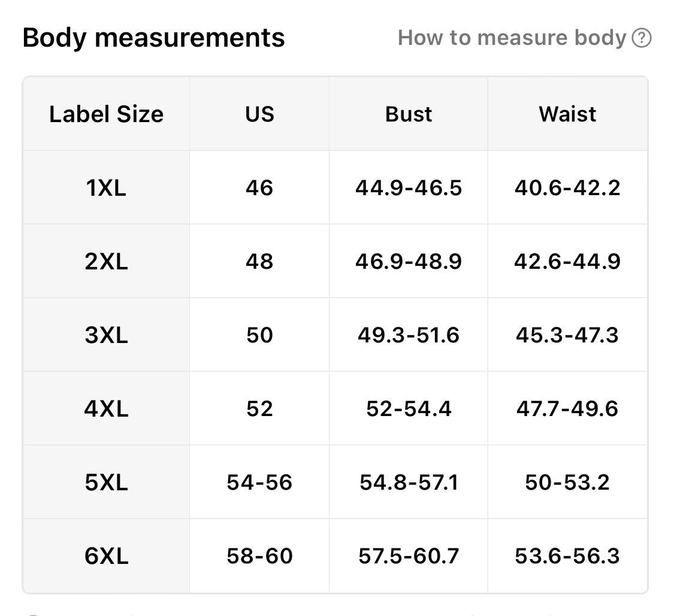This screenshot has height=616, width=674.
Task: Select the 2XL size row label
Action: [x=106, y=261]
